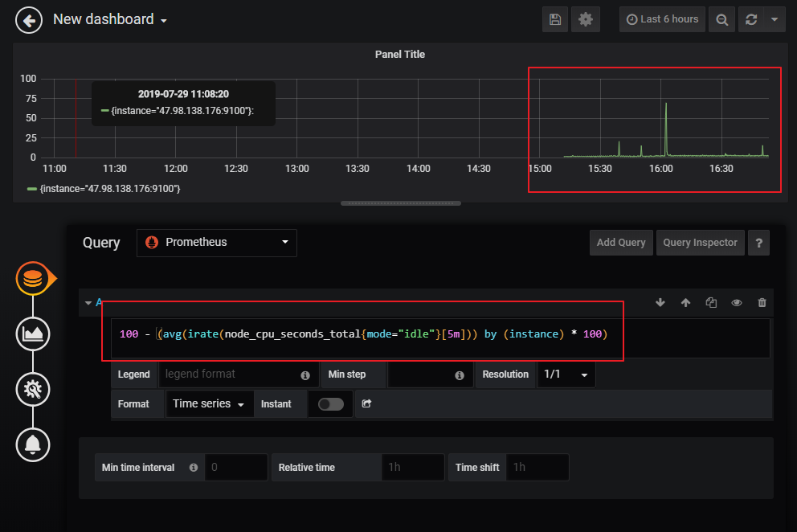Move query A down
The height and width of the screenshot is (532, 797).
point(660,303)
